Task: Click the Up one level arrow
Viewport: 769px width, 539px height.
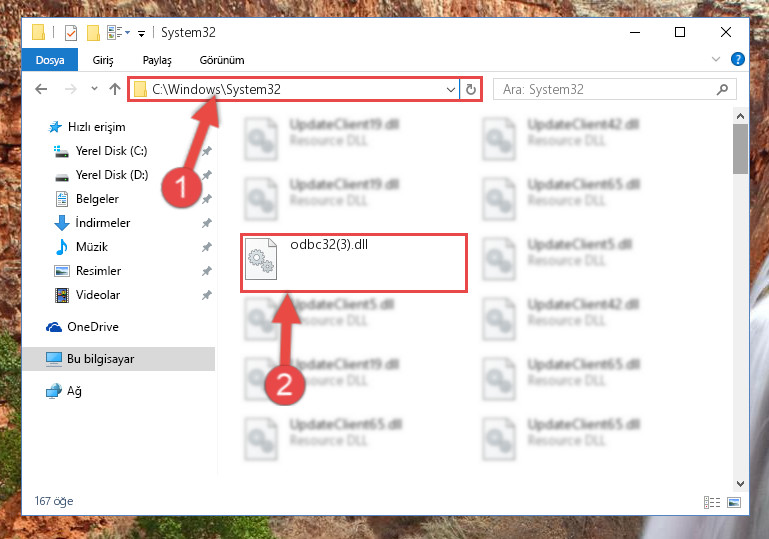Action: click(x=115, y=89)
